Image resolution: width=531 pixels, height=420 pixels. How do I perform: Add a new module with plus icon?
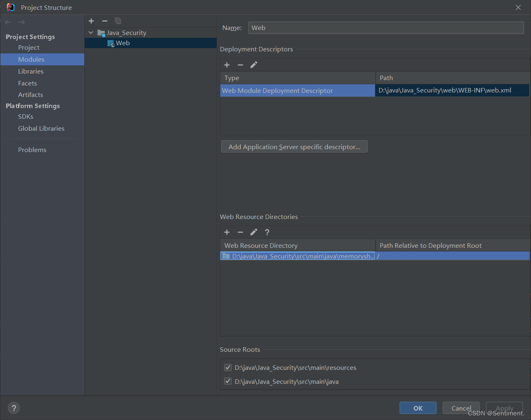[91, 21]
